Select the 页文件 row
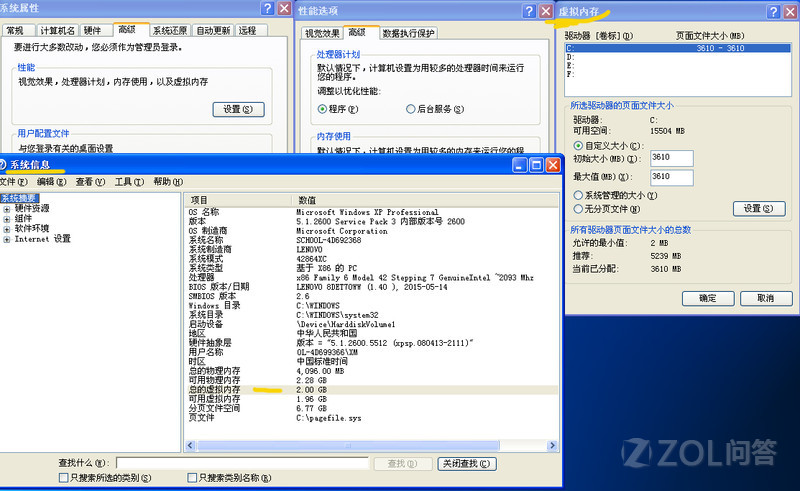The height and width of the screenshot is (491, 800). tap(371, 418)
